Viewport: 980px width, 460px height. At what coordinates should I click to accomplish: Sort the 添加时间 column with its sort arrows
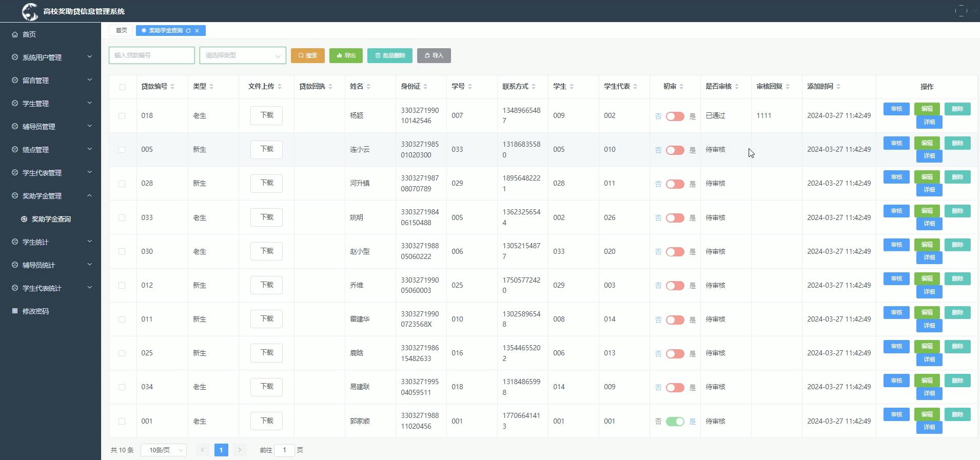(838, 87)
